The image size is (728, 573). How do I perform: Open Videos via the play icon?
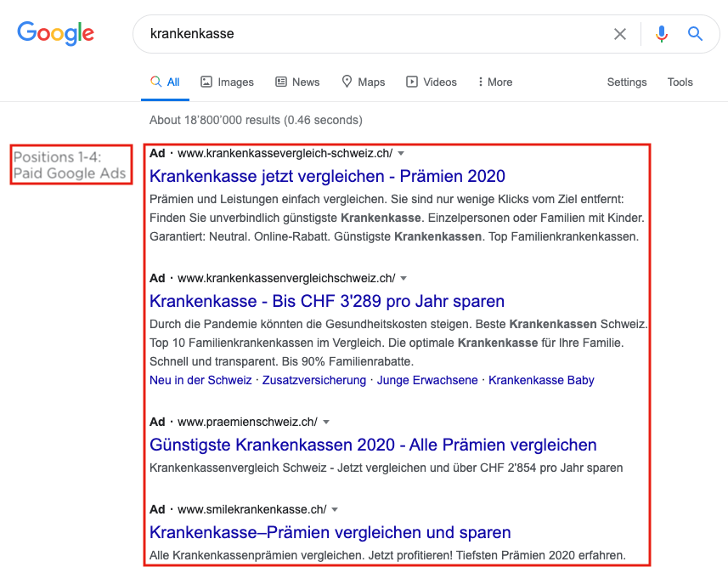pyautogui.click(x=411, y=82)
